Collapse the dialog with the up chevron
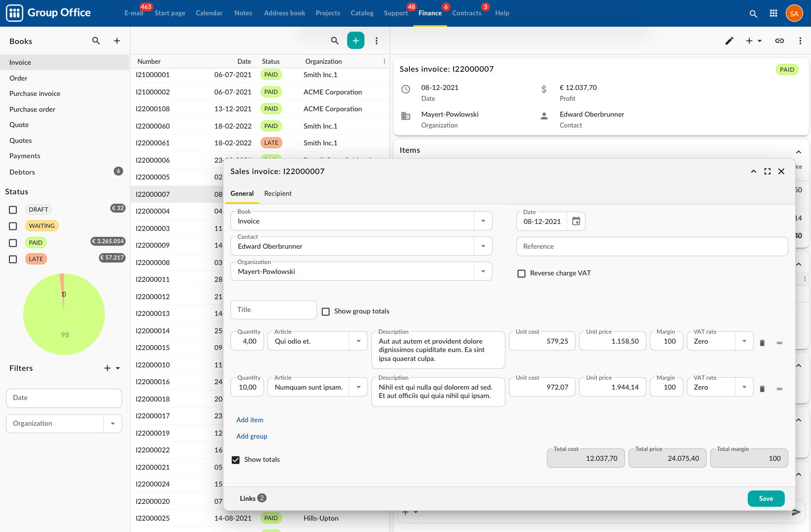 [754, 172]
